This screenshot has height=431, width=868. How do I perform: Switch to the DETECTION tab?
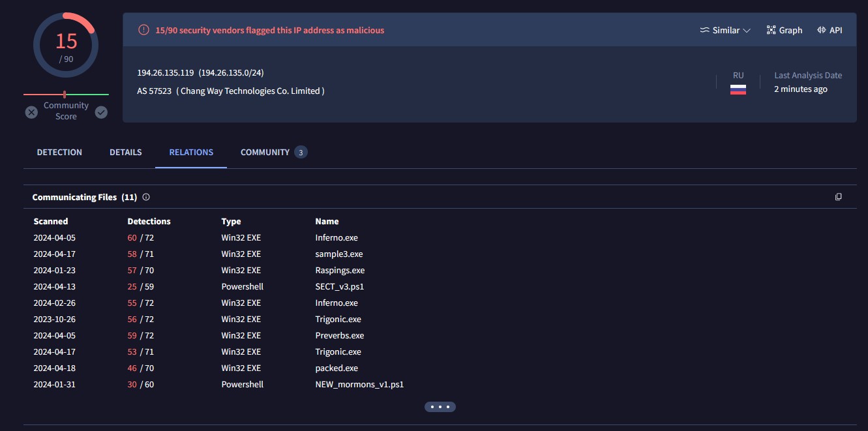[x=59, y=152]
